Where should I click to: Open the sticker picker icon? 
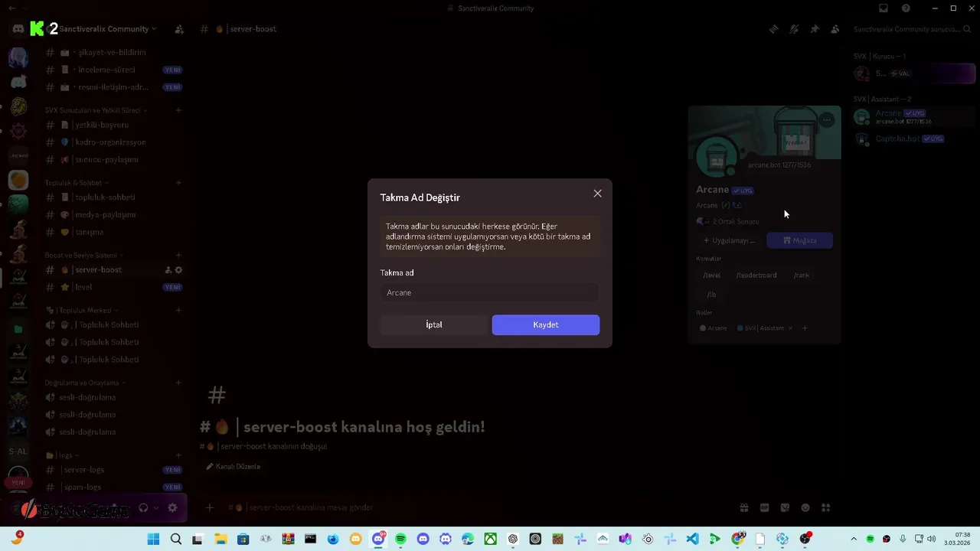(x=785, y=507)
